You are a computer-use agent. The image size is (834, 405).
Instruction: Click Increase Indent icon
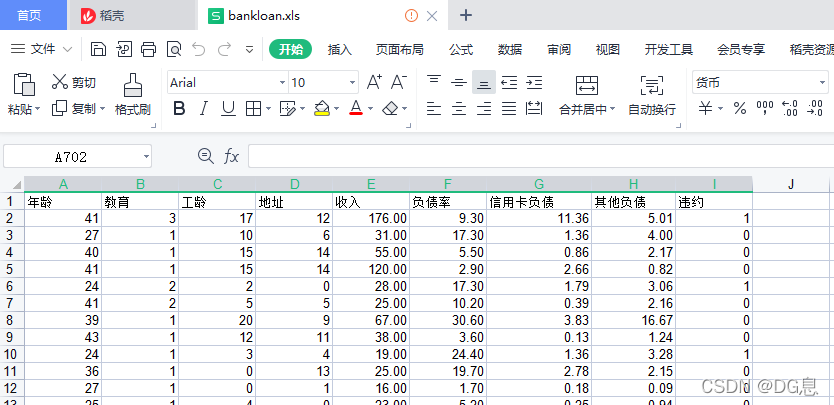coord(534,82)
